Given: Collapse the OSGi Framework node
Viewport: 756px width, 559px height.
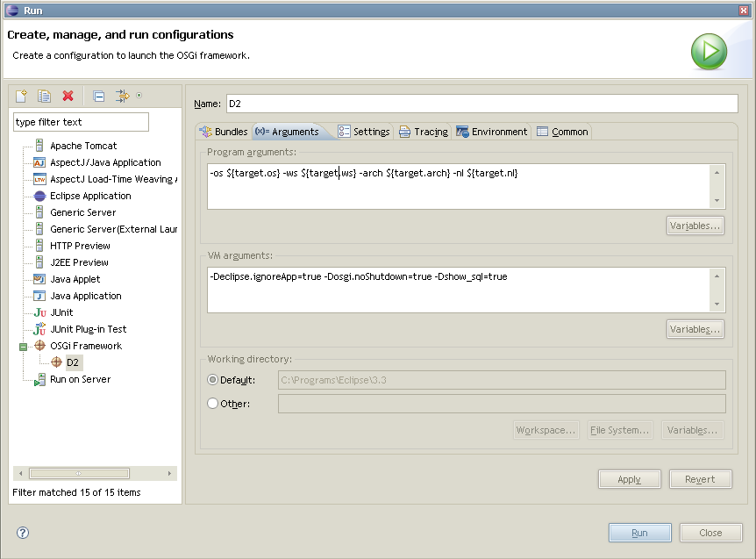Looking at the screenshot, I should pos(23,347).
